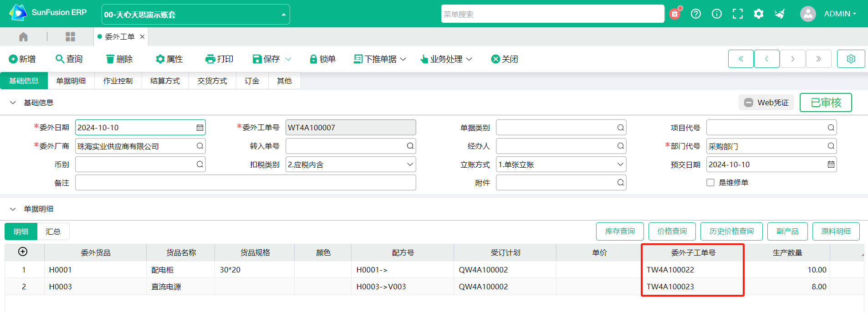
Task: Click the info circle icon
Action: click(717, 14)
